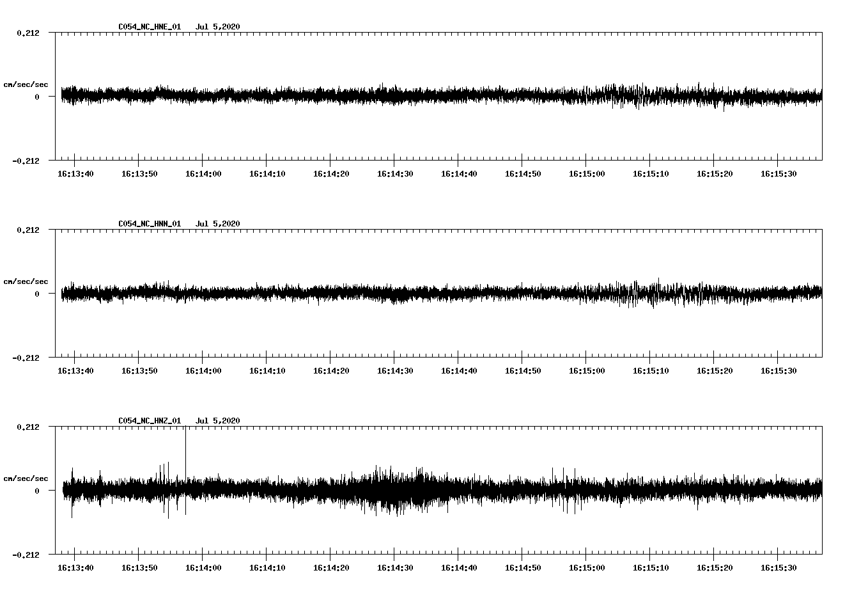Select the cm/sec/sec label of HNE plot
This screenshot has width=868, height=591.
pos(26,84)
